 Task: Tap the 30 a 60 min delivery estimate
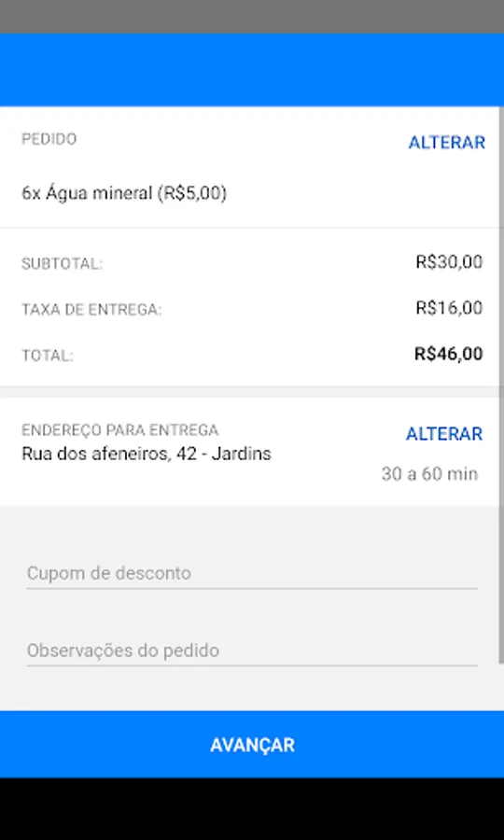pyautogui.click(x=429, y=474)
